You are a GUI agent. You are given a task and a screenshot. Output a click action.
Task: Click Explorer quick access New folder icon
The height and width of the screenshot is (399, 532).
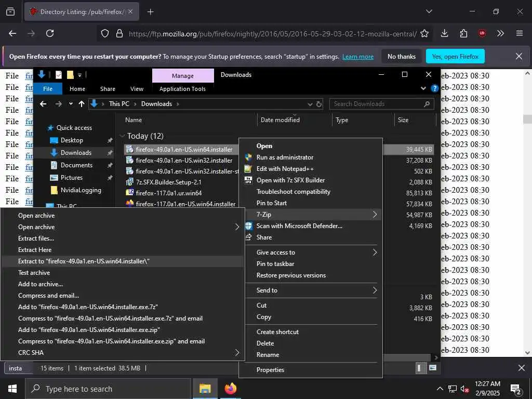70,75
